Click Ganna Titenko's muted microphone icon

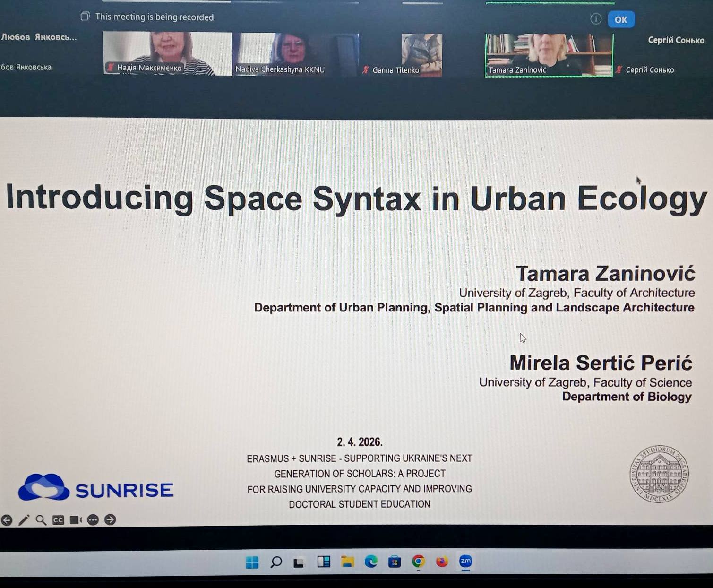(365, 70)
